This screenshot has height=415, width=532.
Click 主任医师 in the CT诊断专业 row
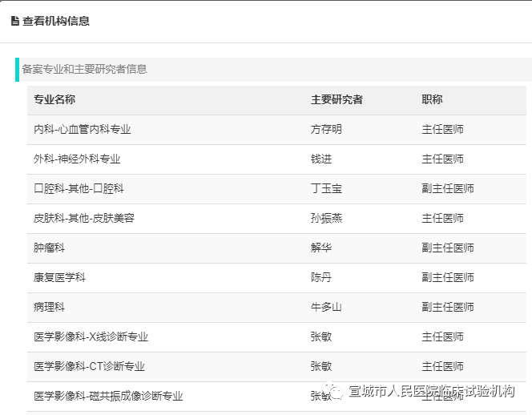(x=442, y=366)
